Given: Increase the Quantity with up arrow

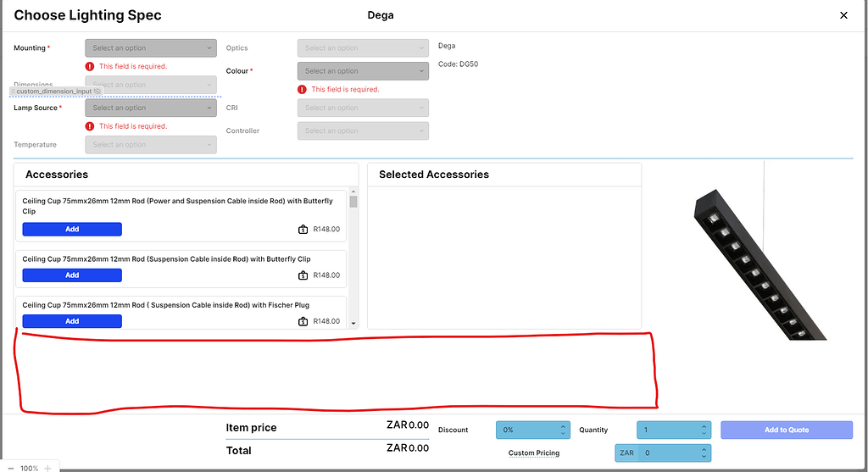Looking at the screenshot, I should click(704, 426).
